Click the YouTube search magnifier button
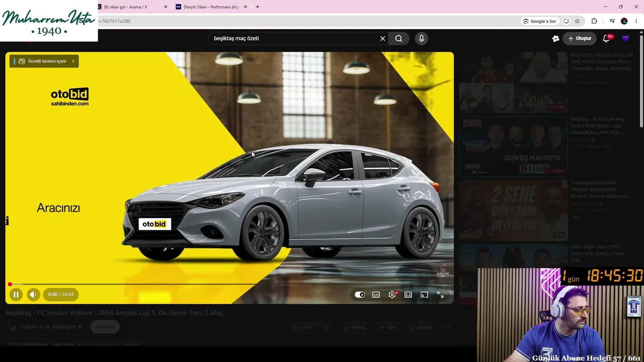The image size is (644, 362). (398, 38)
